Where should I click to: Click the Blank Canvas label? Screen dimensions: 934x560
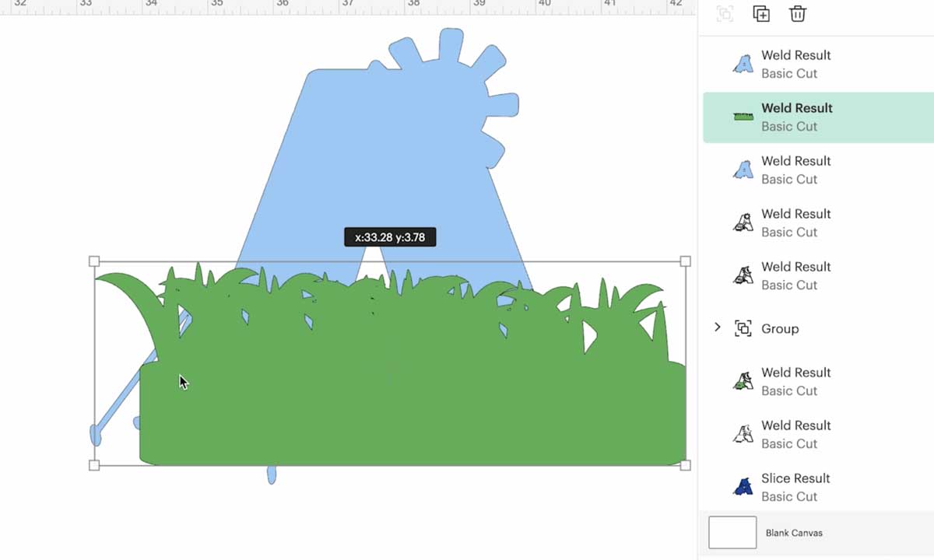point(794,533)
